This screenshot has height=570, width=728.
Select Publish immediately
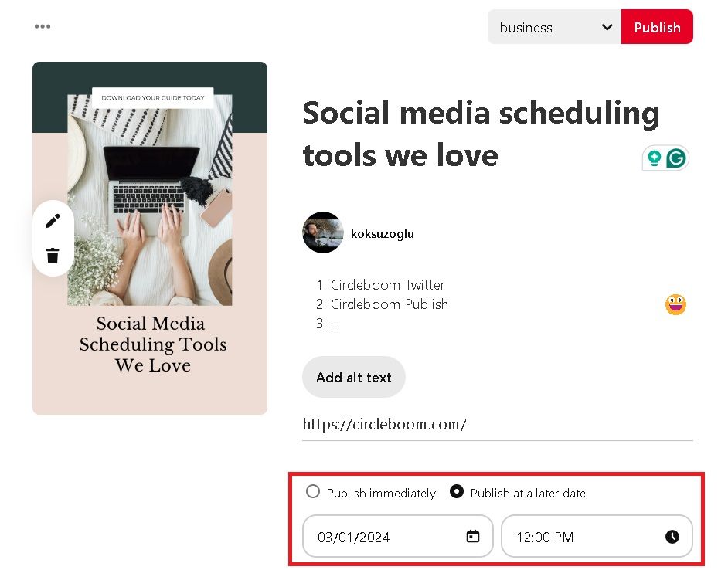[312, 491]
